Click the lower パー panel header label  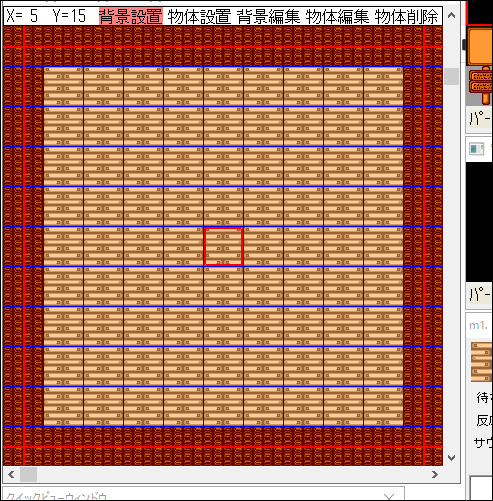click(x=480, y=295)
